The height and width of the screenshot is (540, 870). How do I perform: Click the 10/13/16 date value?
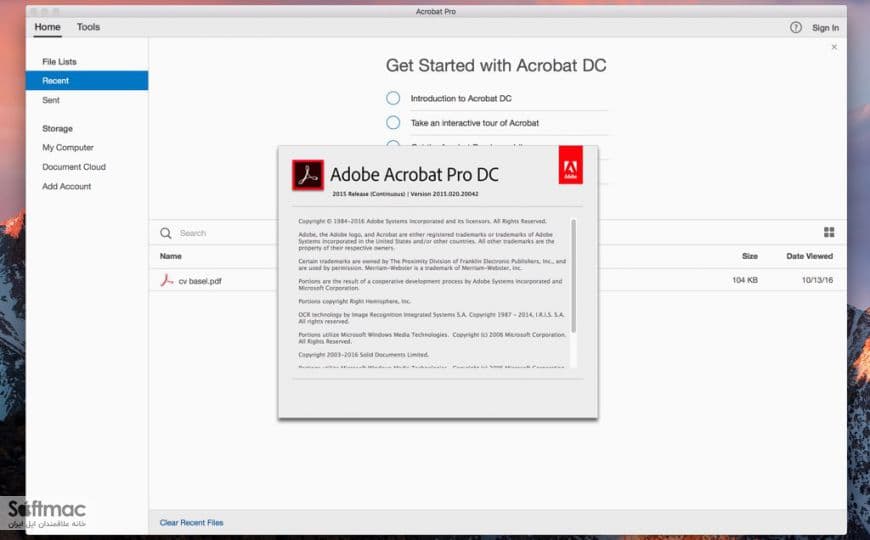pos(817,280)
